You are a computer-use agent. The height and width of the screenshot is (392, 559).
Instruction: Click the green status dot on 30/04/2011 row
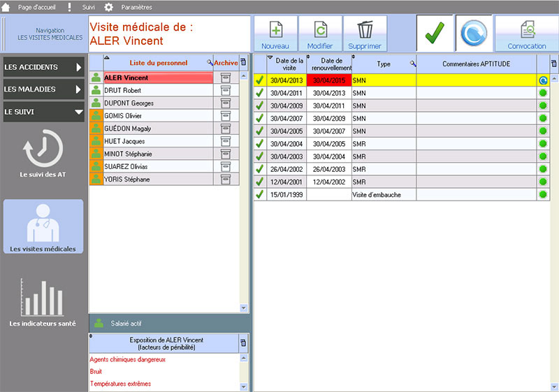pyautogui.click(x=543, y=93)
